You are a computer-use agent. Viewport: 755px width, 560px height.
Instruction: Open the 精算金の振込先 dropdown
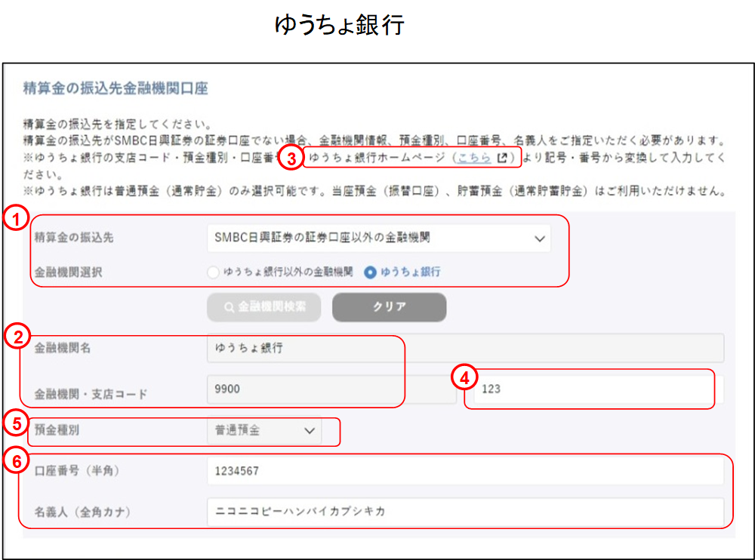tap(377, 238)
